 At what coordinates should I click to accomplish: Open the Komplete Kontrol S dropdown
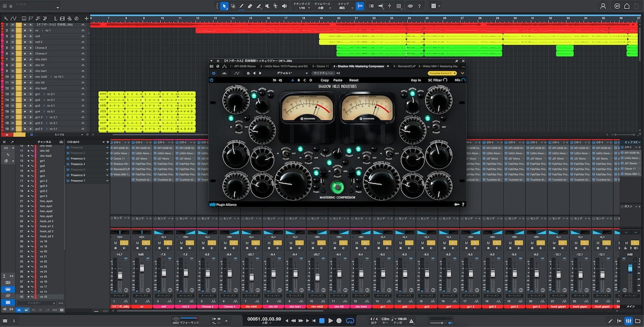[442, 73]
